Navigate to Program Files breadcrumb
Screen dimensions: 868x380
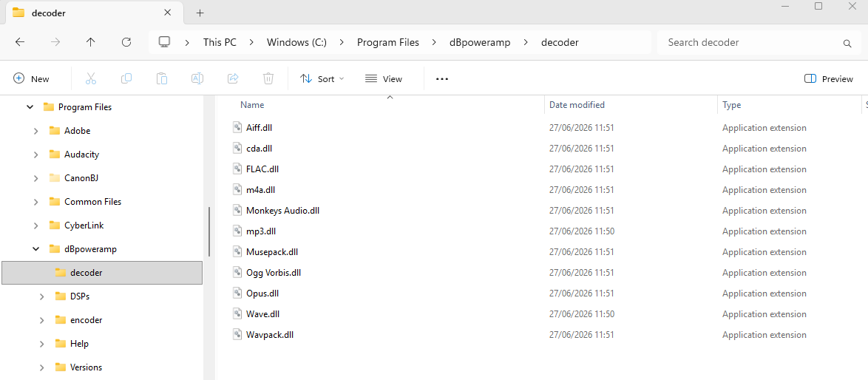(x=388, y=42)
